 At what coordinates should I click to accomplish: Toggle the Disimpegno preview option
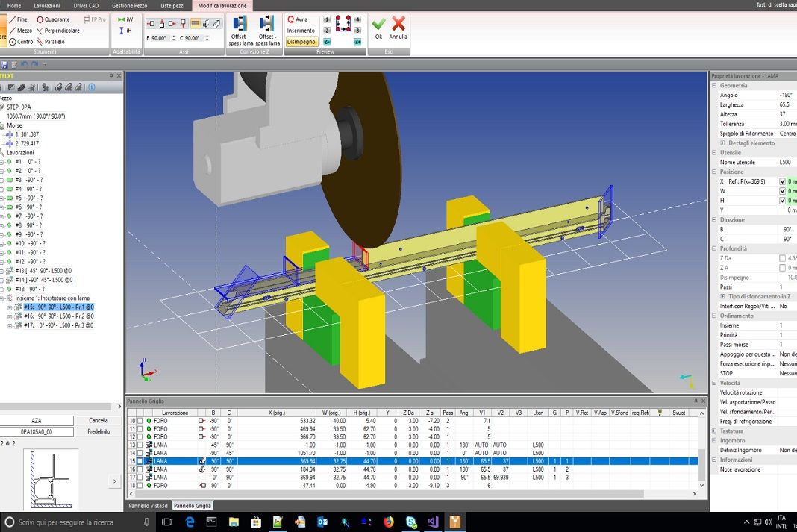301,42
